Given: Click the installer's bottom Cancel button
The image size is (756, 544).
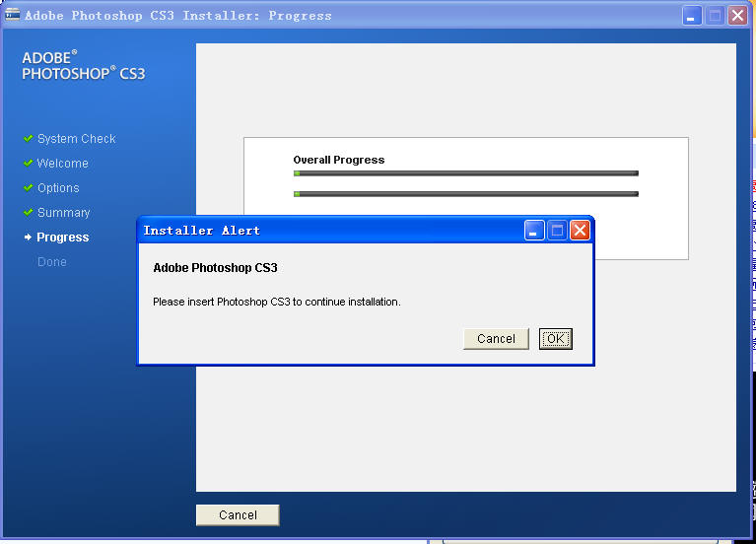Looking at the screenshot, I should pos(238,515).
